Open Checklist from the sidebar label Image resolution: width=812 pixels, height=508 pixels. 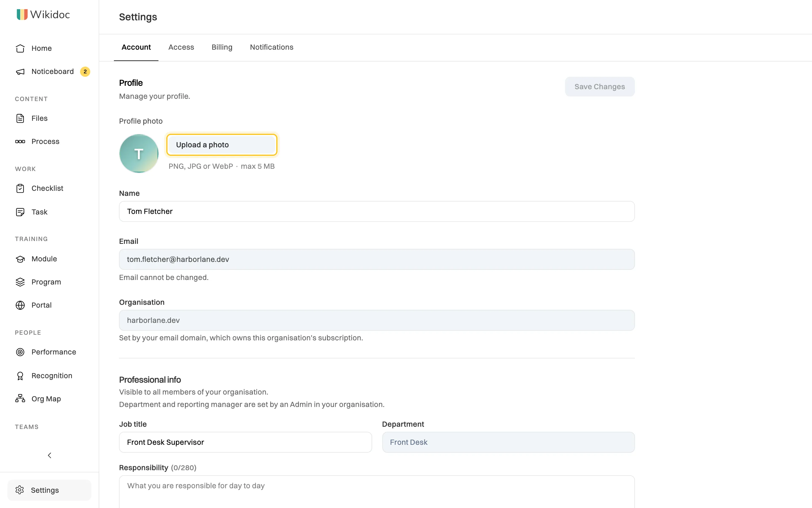coord(47,189)
